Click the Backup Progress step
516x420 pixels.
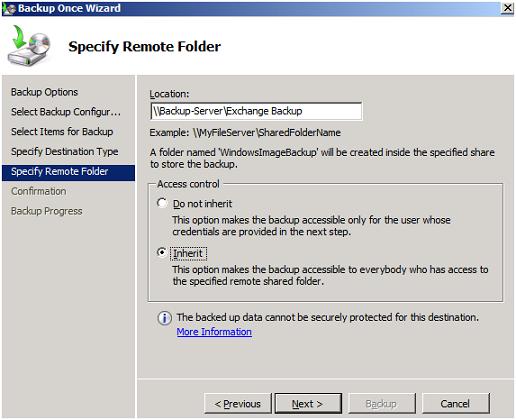point(47,211)
